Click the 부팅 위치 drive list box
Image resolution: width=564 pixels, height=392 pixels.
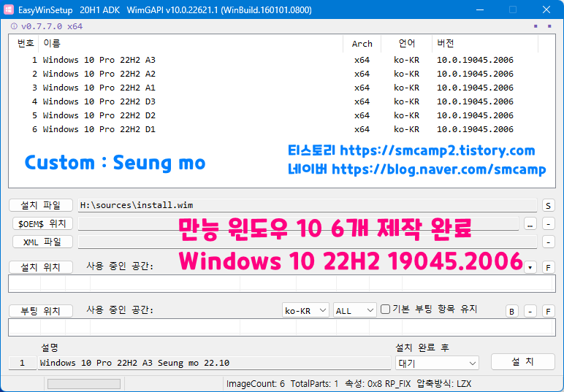click(282, 327)
